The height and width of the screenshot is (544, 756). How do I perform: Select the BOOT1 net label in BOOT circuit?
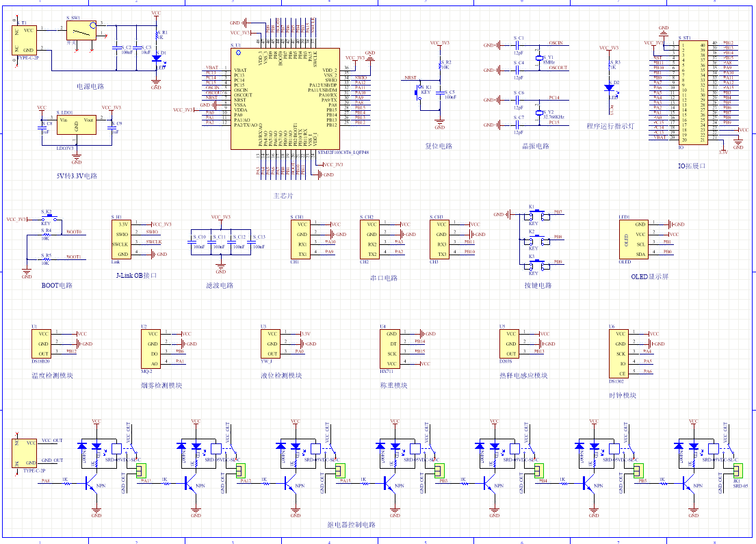[x=74, y=257]
